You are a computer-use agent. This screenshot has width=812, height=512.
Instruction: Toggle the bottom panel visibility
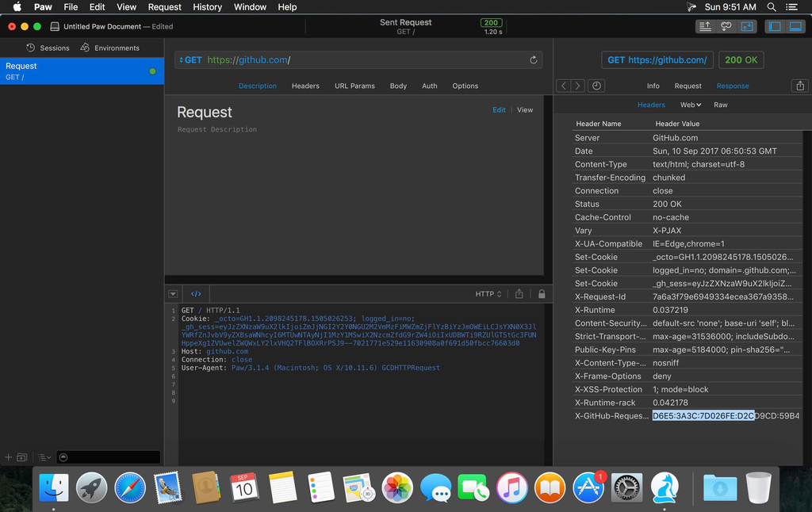795,26
